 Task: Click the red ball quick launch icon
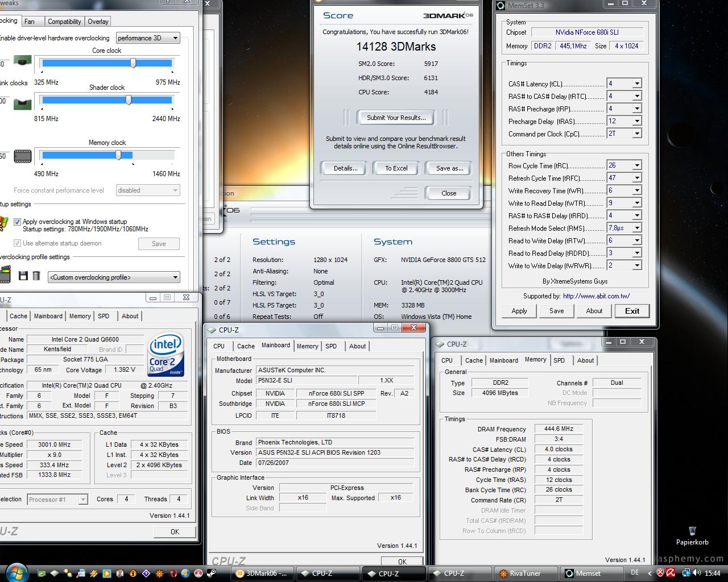[x=198, y=573]
